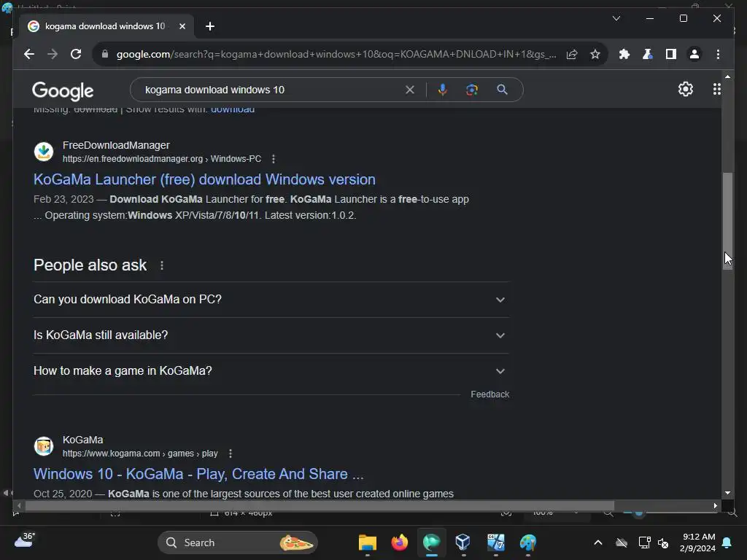The width and height of the screenshot is (747, 560).
Task: Toggle the browser side panel
Action: coord(671,54)
